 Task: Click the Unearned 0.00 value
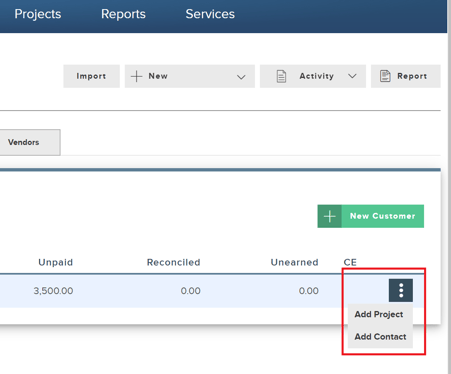coord(309,291)
